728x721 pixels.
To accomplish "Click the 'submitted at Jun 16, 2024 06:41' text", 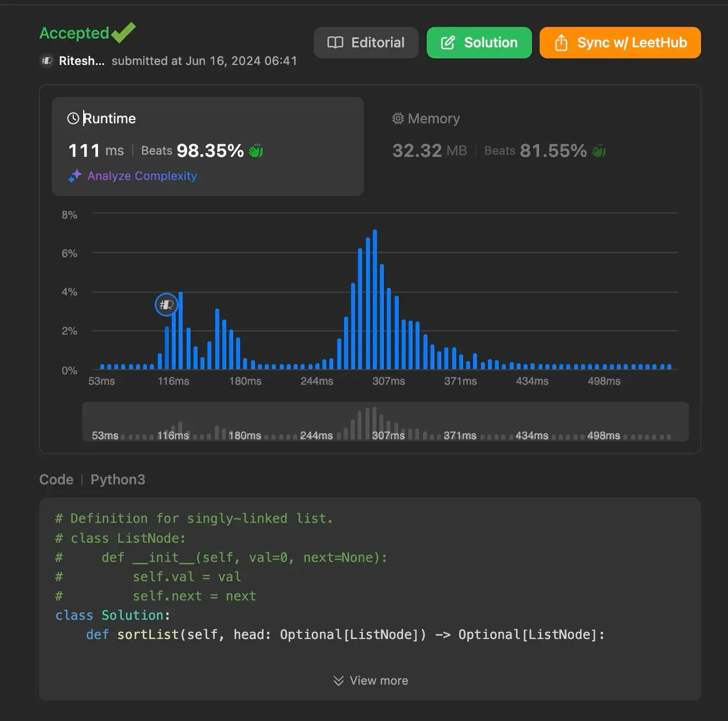I will coord(204,61).
